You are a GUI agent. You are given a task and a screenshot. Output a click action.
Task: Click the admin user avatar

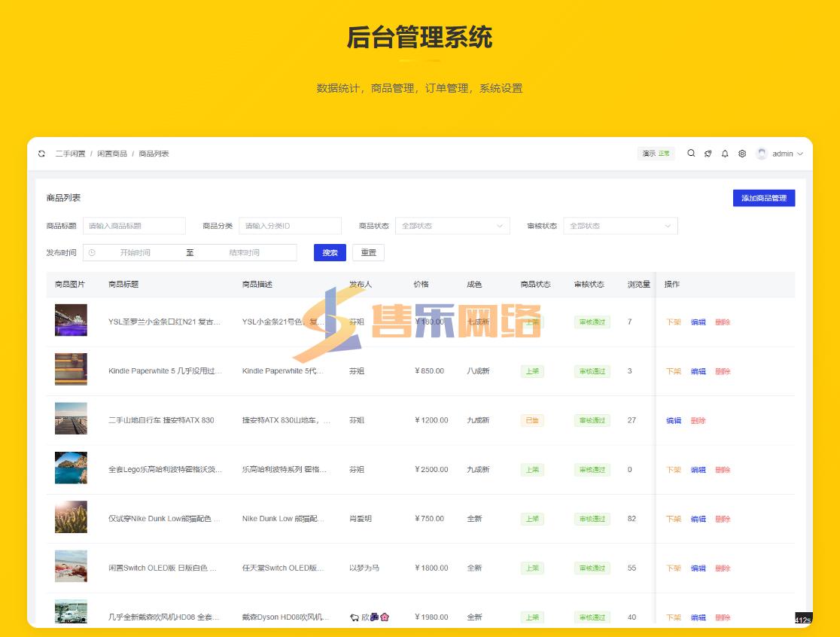[x=762, y=154]
